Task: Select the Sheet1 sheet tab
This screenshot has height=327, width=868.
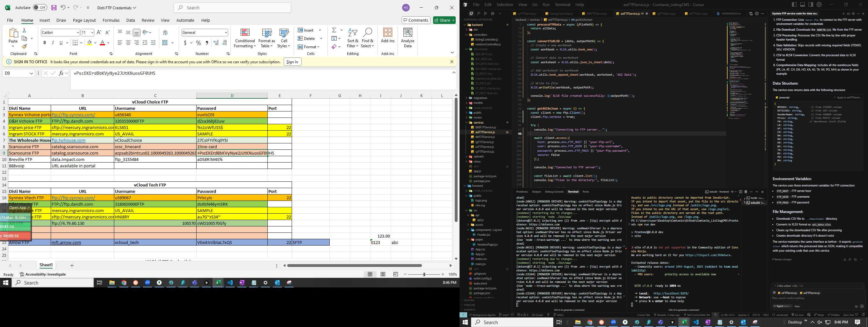Action: [x=46, y=265]
